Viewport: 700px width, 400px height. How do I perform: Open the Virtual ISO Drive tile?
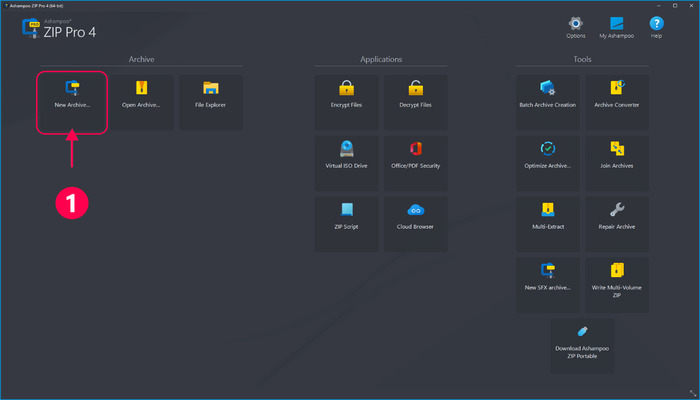tap(346, 163)
